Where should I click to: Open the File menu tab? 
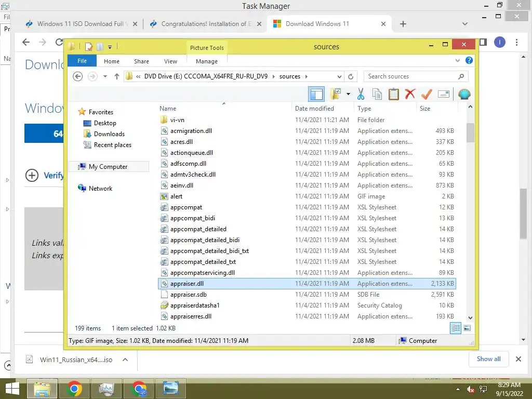[82, 61]
